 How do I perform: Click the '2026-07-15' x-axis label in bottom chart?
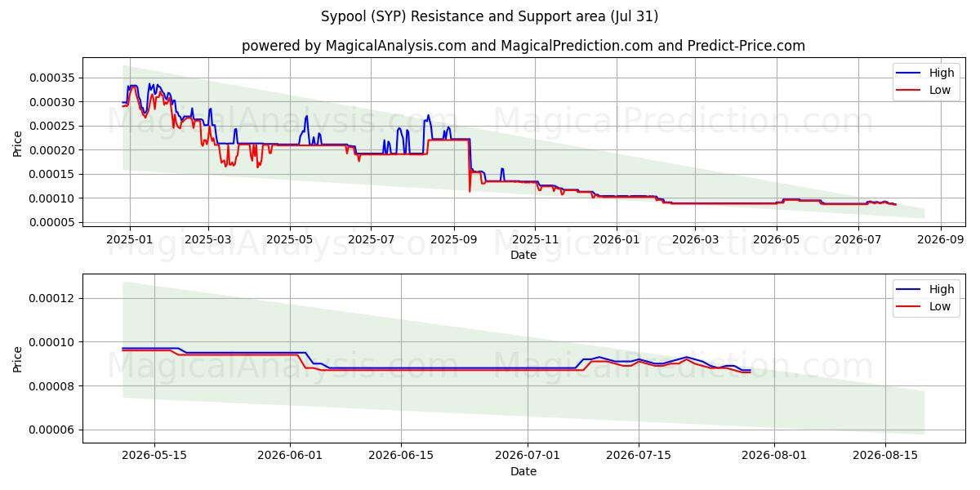[639, 457]
